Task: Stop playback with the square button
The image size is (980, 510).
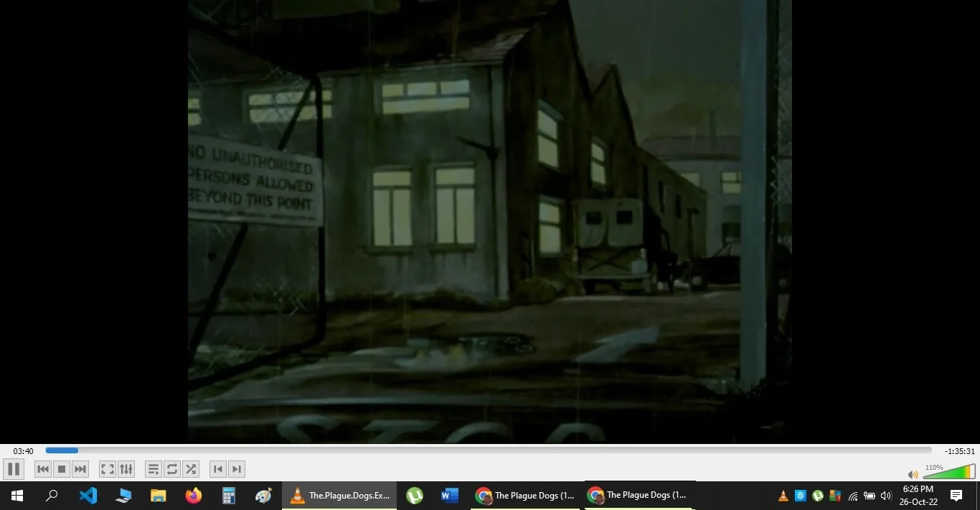Action: [x=62, y=469]
